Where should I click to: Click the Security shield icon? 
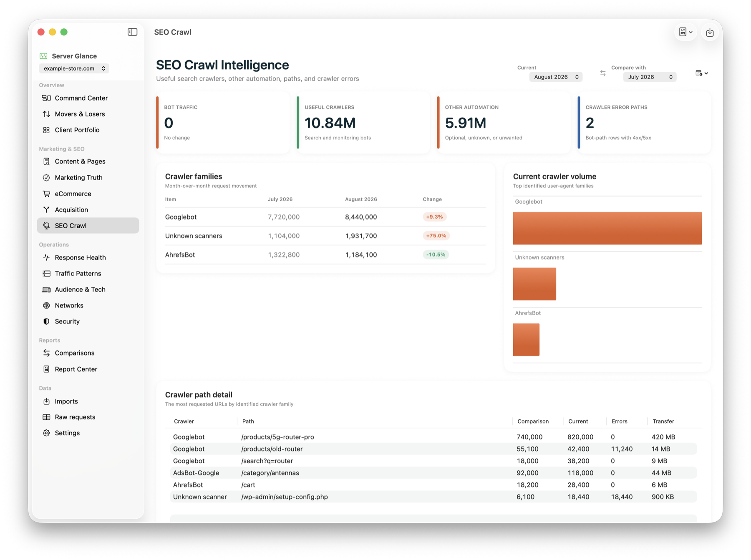(x=46, y=321)
